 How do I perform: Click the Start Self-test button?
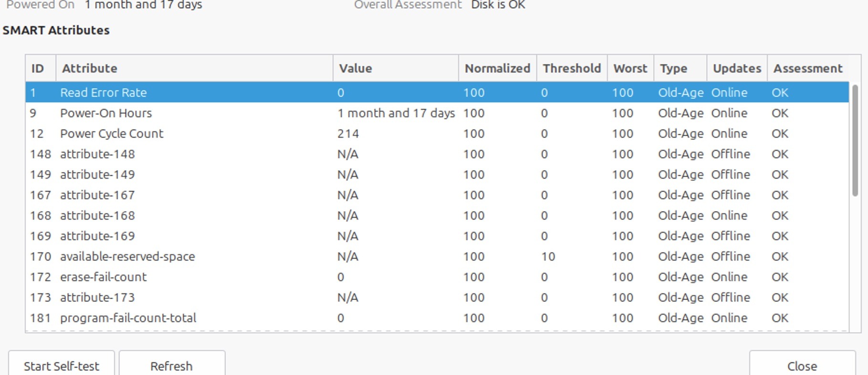[x=62, y=365]
